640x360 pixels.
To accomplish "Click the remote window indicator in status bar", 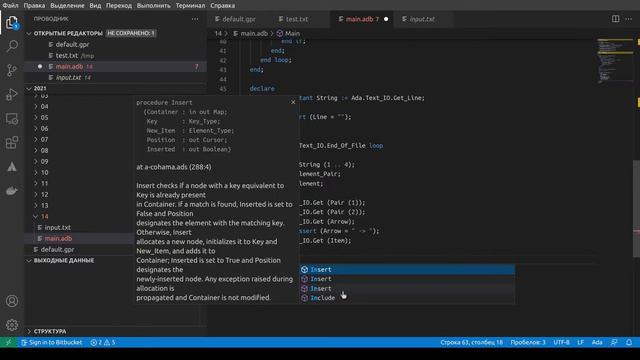I will pos(9,342).
